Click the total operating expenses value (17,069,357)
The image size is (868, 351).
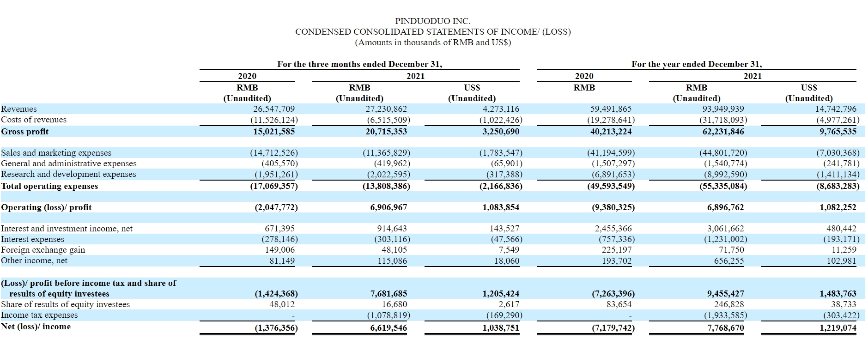[x=274, y=186]
